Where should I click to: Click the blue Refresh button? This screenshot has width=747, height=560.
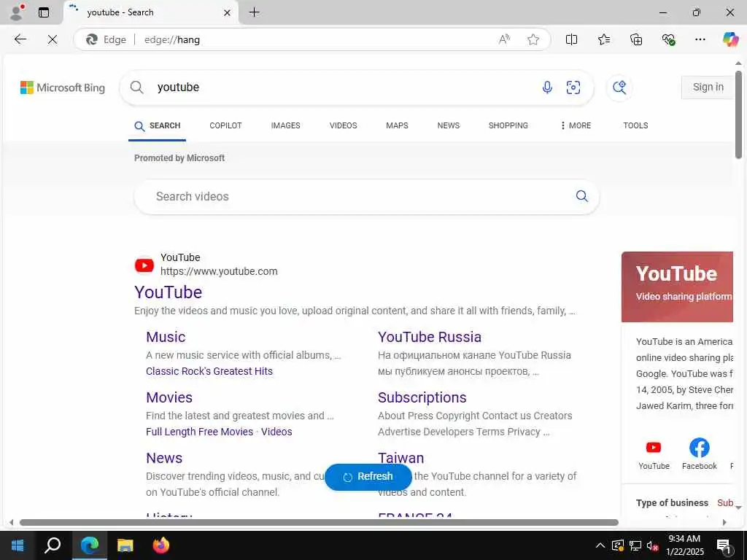pyautogui.click(x=368, y=477)
